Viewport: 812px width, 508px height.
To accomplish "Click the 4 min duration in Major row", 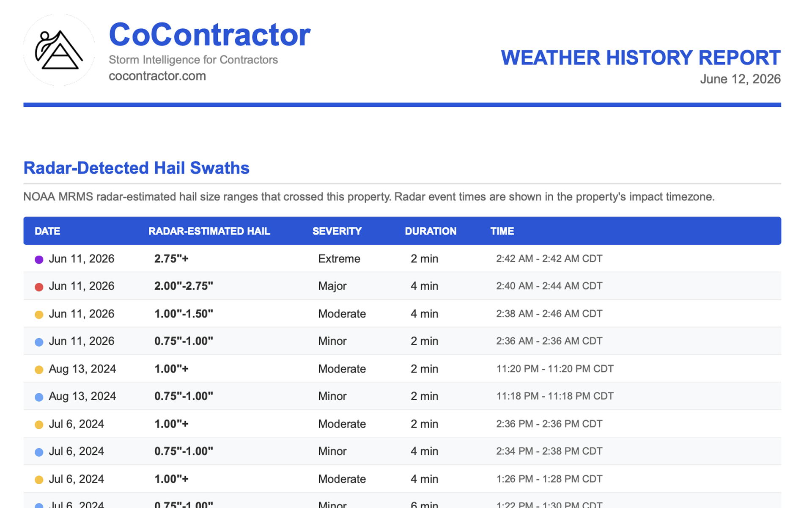I will 424,286.
